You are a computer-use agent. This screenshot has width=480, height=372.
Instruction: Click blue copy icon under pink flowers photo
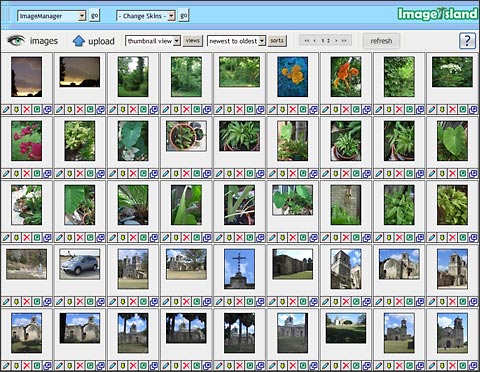coord(47,174)
